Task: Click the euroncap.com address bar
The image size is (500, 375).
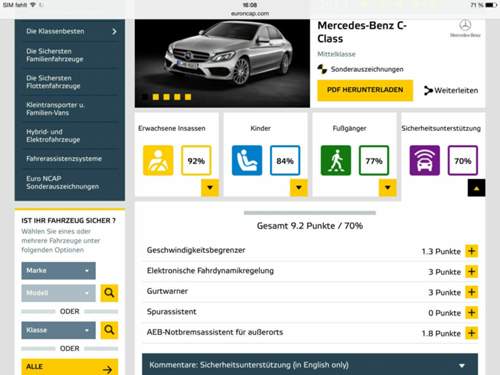Action: point(250,13)
